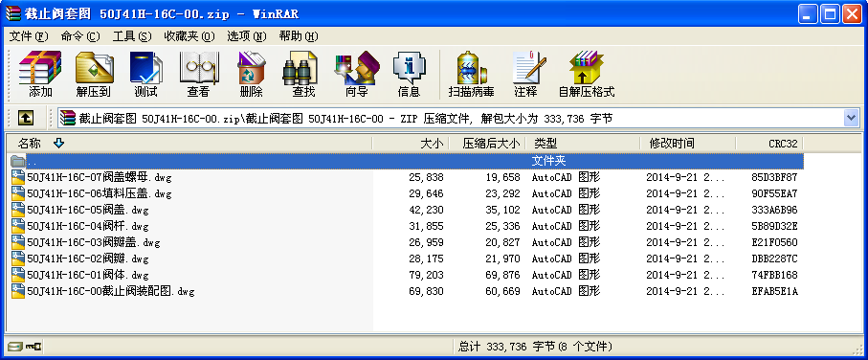Select file name 50J41H-16C-04阀杆.dwg
Viewport: 868px width, 360px height.
click(x=88, y=226)
